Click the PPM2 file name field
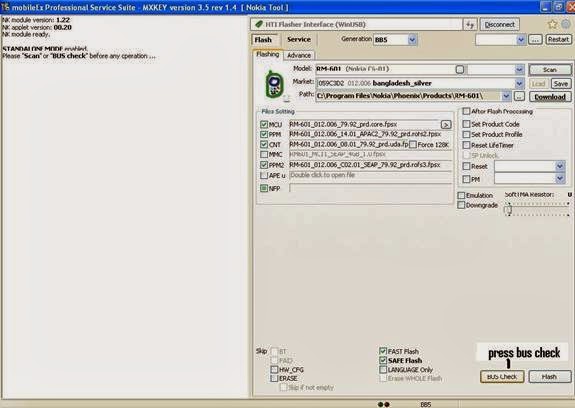Image resolution: width=575 pixels, height=408 pixels. pyautogui.click(x=371, y=165)
